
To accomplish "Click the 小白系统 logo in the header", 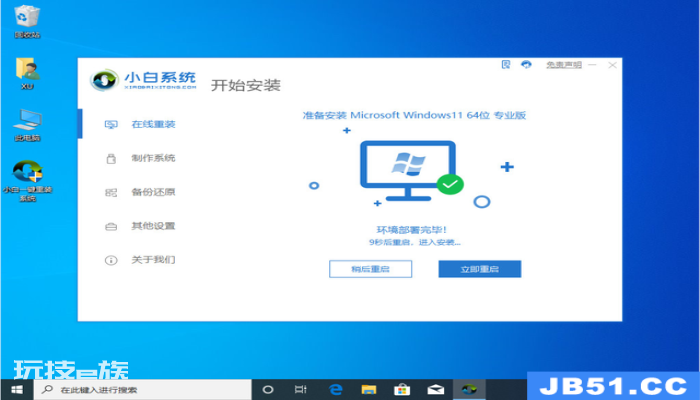I will [x=143, y=80].
